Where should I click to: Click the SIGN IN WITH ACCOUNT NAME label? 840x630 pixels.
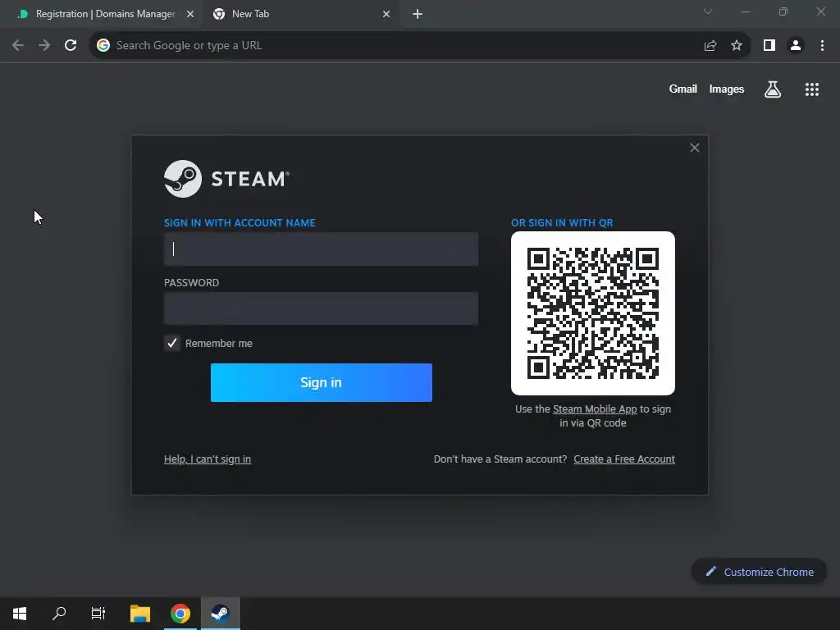pyautogui.click(x=240, y=223)
